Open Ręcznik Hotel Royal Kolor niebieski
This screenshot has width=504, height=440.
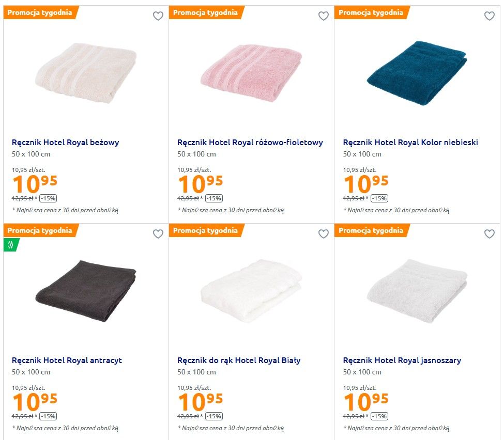[x=410, y=142]
